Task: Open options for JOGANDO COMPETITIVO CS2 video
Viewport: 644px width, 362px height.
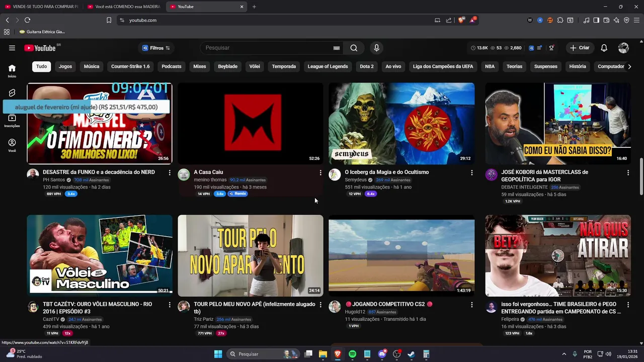Action: (471, 305)
